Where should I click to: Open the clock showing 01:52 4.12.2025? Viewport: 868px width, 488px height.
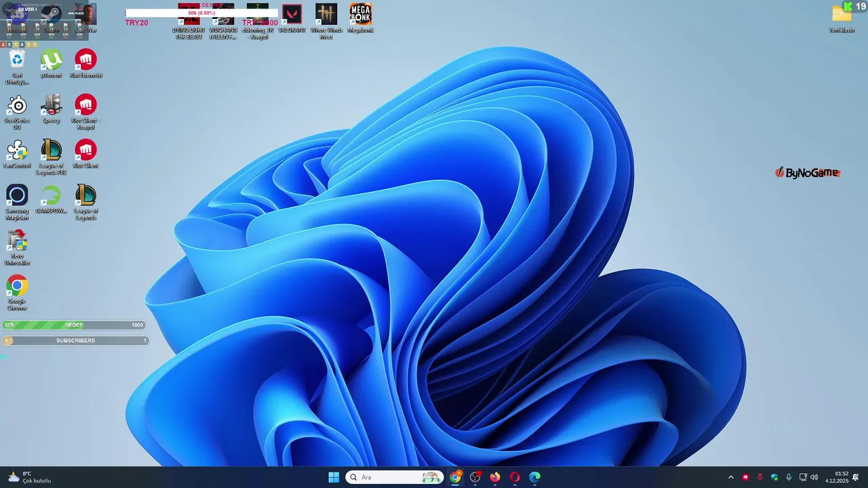pos(837,477)
